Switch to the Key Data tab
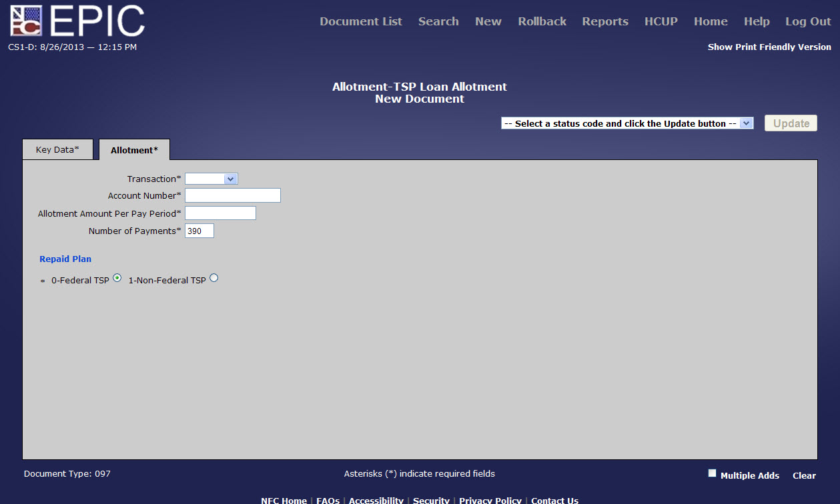 pyautogui.click(x=57, y=150)
